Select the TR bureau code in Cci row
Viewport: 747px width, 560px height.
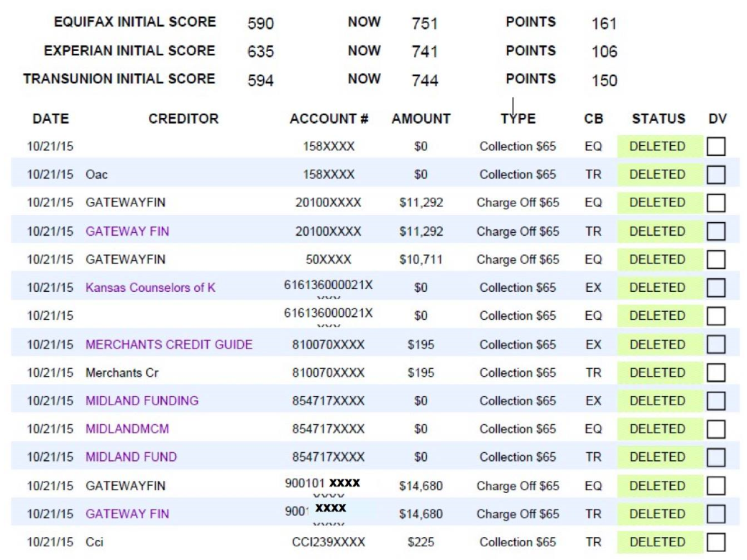[594, 542]
